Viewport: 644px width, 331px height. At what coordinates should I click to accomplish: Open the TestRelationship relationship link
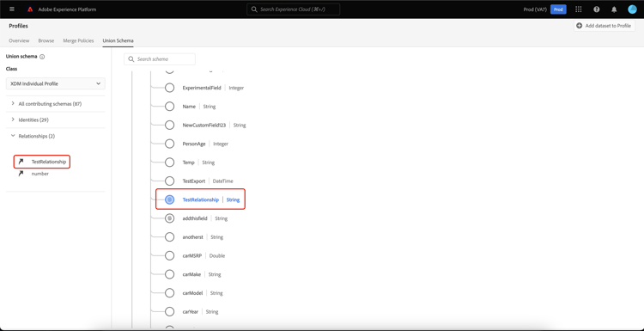pyautogui.click(x=49, y=162)
